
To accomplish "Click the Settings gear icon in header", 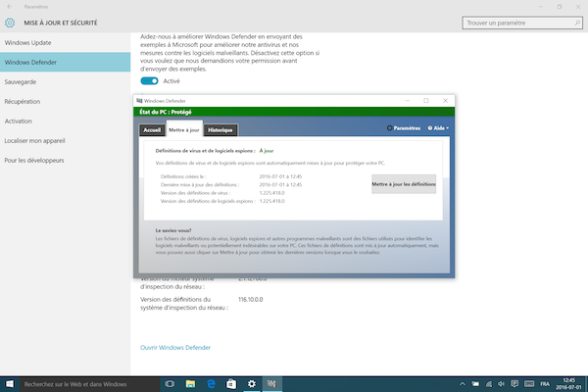I will pos(10,23).
